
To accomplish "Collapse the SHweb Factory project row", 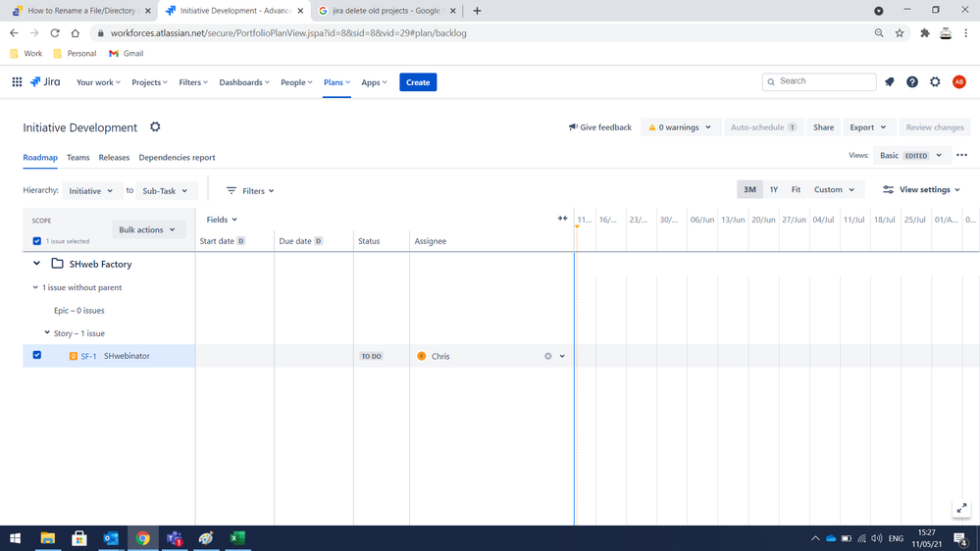I will tap(37, 264).
